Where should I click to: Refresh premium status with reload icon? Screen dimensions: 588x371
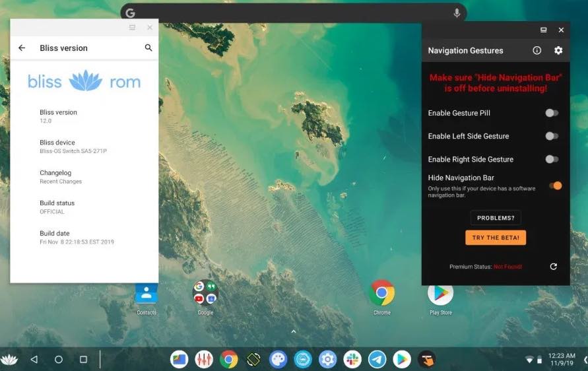pos(553,266)
